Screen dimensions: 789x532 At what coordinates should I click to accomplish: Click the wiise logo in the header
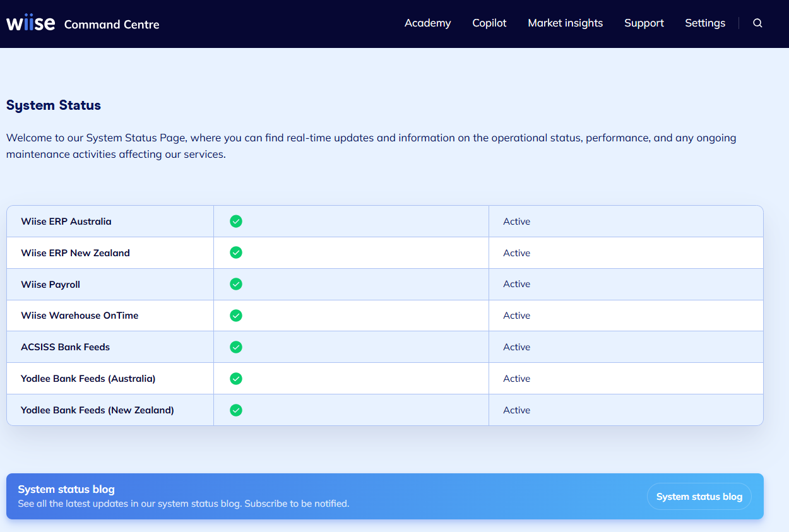click(30, 22)
